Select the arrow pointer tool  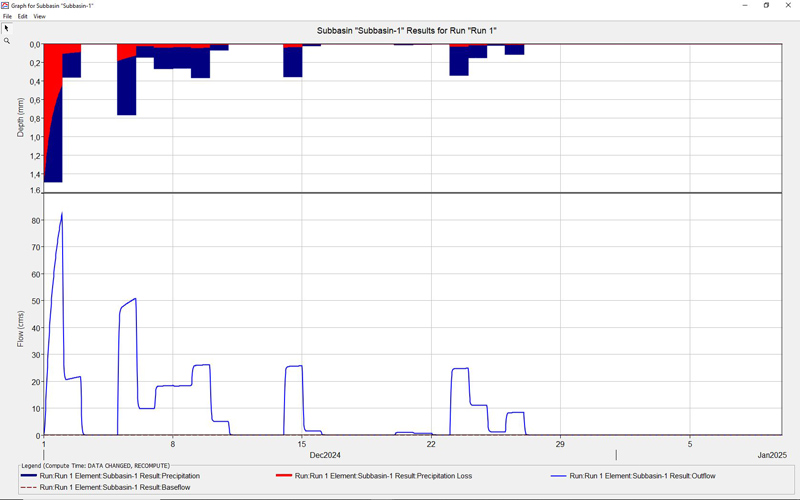click(x=6, y=28)
